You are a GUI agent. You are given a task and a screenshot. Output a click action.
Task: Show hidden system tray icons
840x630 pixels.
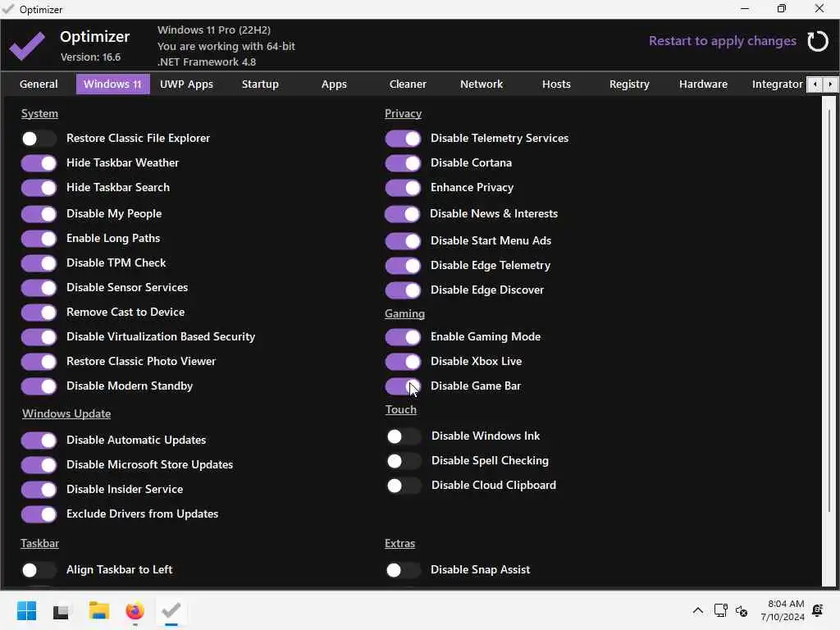(x=697, y=610)
